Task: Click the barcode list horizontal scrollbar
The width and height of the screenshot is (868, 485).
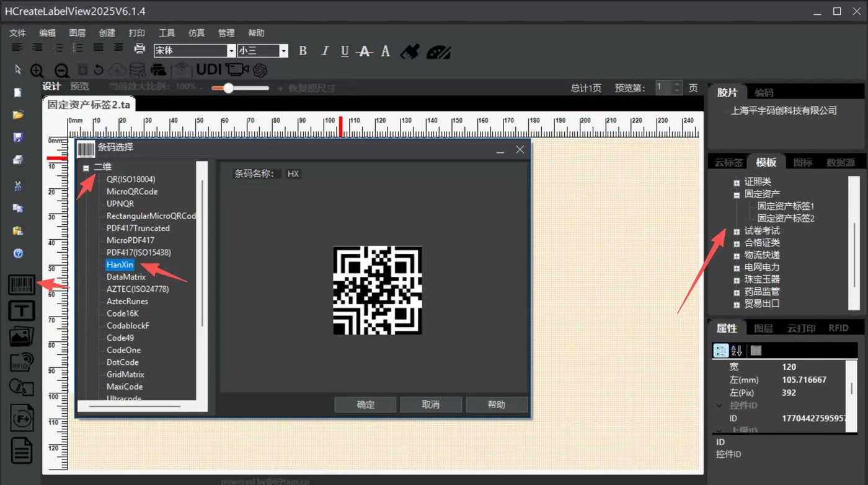Action: (135, 407)
